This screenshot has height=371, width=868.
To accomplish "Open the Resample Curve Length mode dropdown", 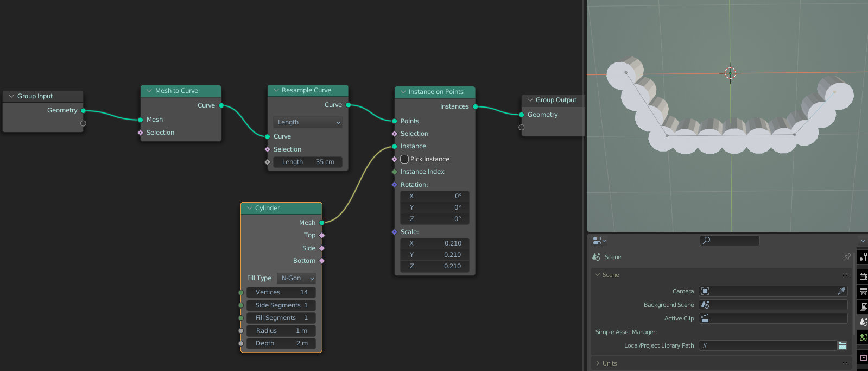I will (x=307, y=122).
